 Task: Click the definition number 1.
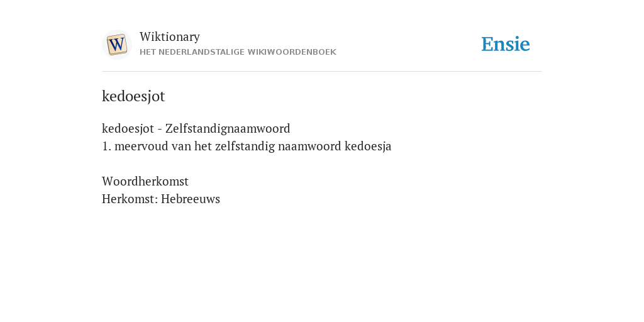point(106,146)
